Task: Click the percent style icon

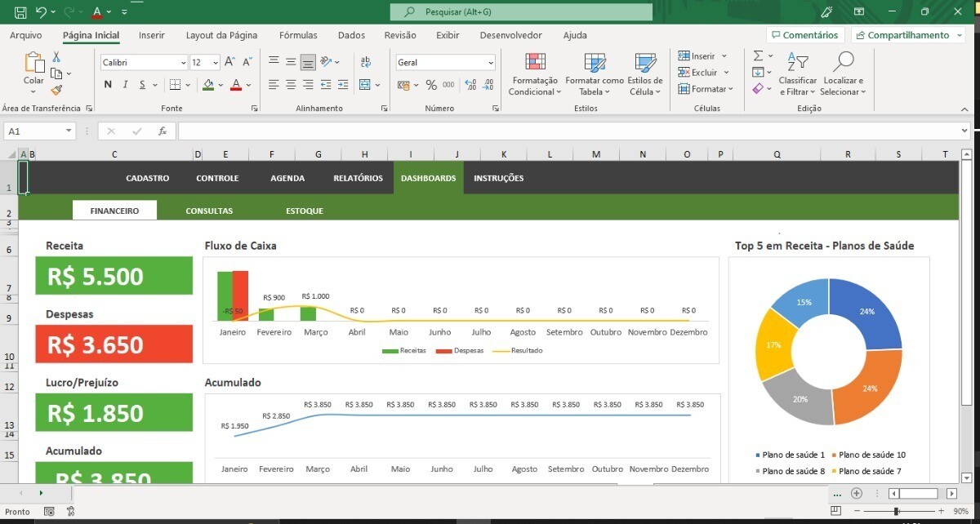Action: [431, 85]
